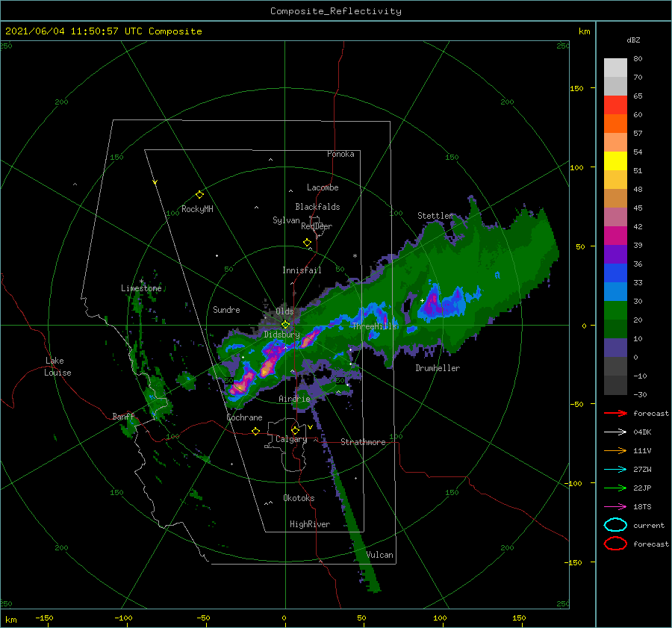Click the Olds label
The width and height of the screenshot is (672, 628).
point(284,311)
